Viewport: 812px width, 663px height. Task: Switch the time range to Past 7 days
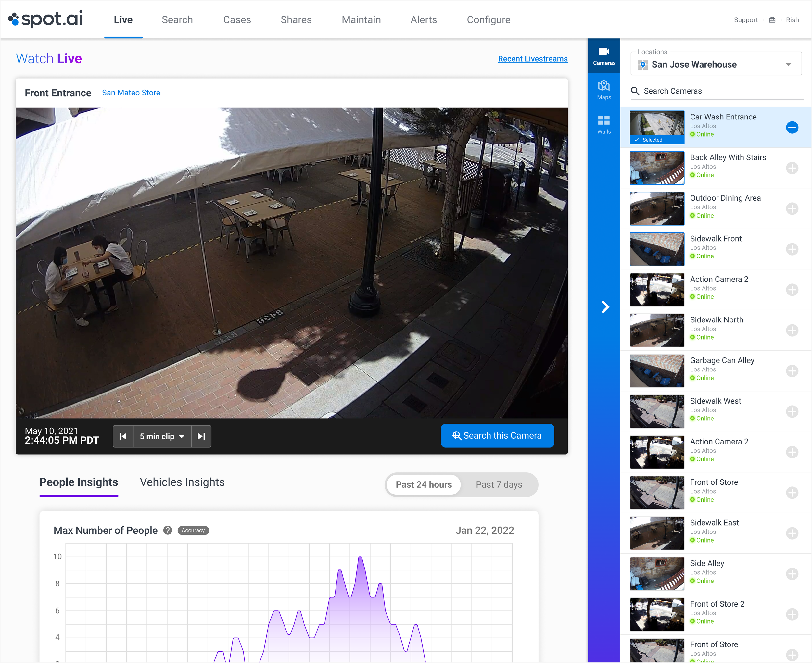[x=499, y=484]
